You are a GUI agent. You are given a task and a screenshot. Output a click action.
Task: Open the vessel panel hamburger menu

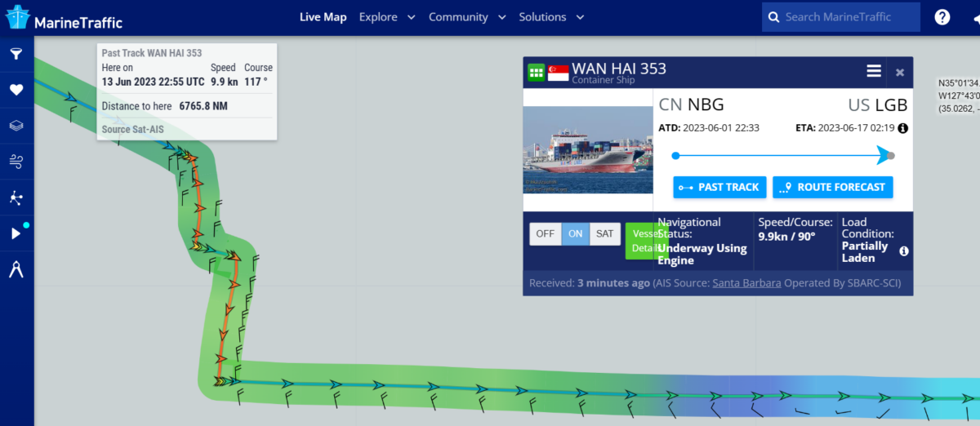tap(874, 72)
